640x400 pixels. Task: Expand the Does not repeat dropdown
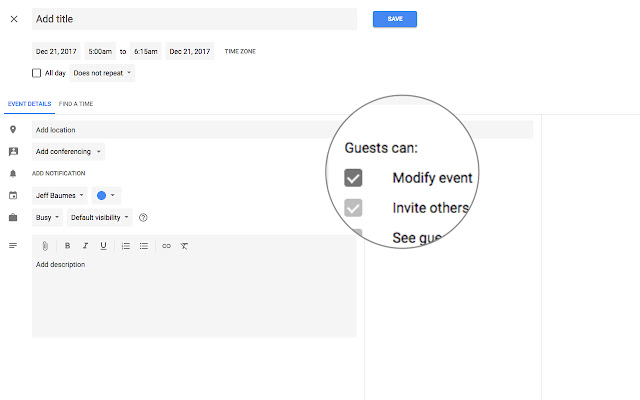(102, 73)
